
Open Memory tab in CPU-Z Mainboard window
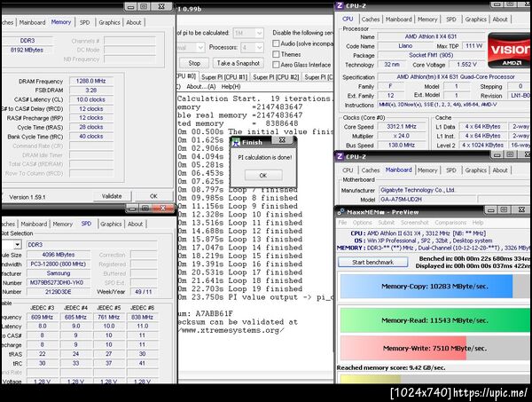(427, 170)
